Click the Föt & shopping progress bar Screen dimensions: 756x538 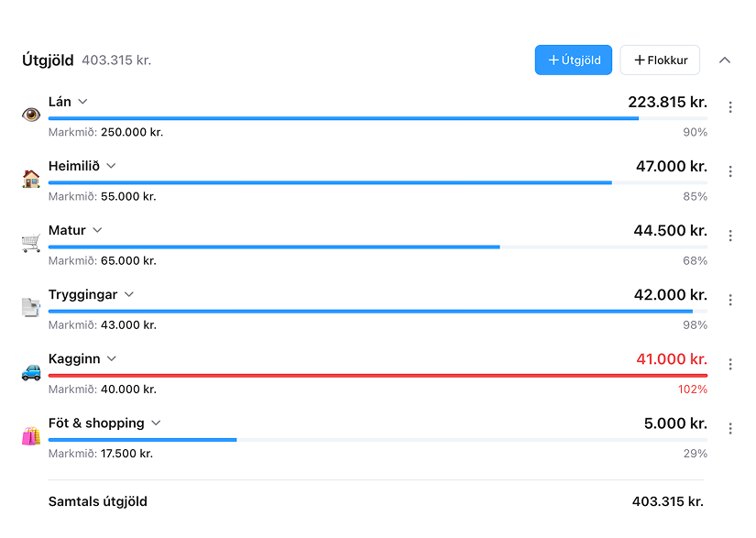pyautogui.click(x=378, y=439)
